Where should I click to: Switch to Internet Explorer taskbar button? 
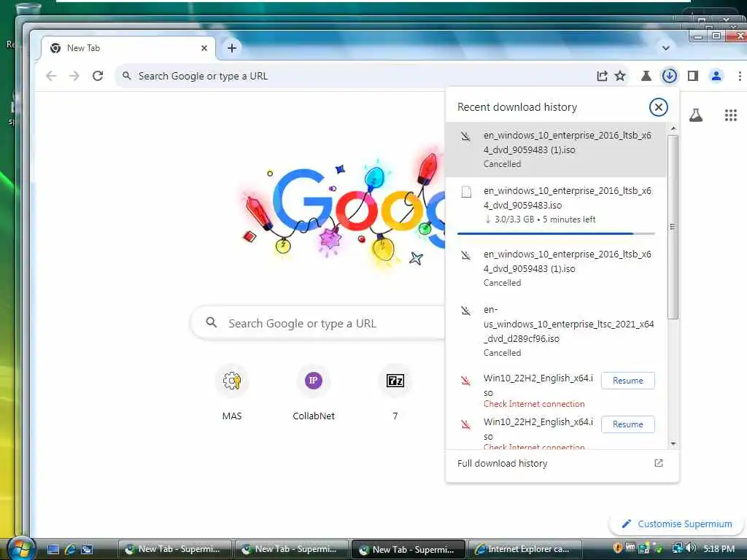pos(525,549)
